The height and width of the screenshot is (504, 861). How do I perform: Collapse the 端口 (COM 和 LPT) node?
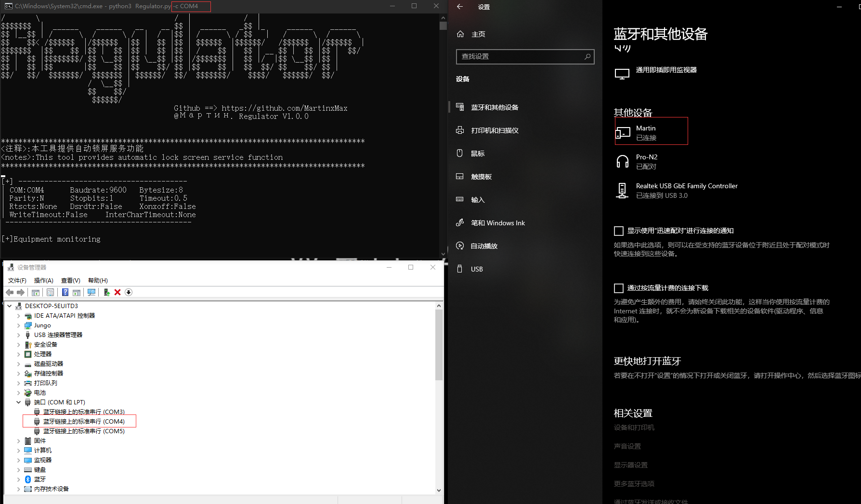(19, 402)
